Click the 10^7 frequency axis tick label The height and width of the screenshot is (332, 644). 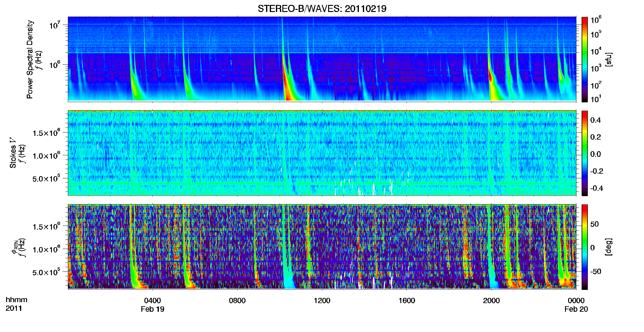click(x=55, y=25)
